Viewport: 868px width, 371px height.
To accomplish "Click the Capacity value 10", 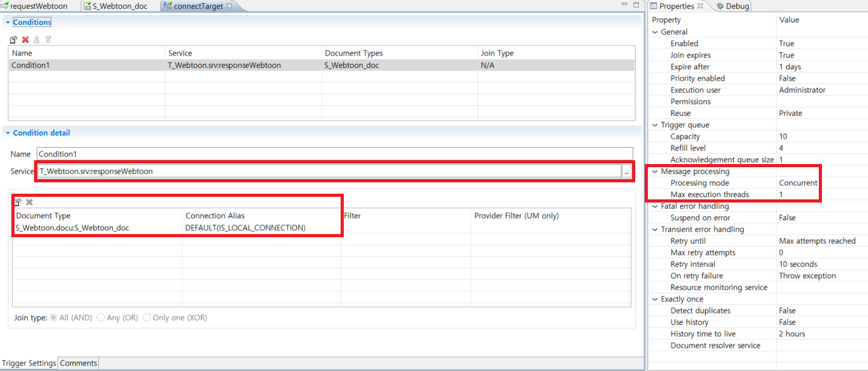I will point(783,136).
